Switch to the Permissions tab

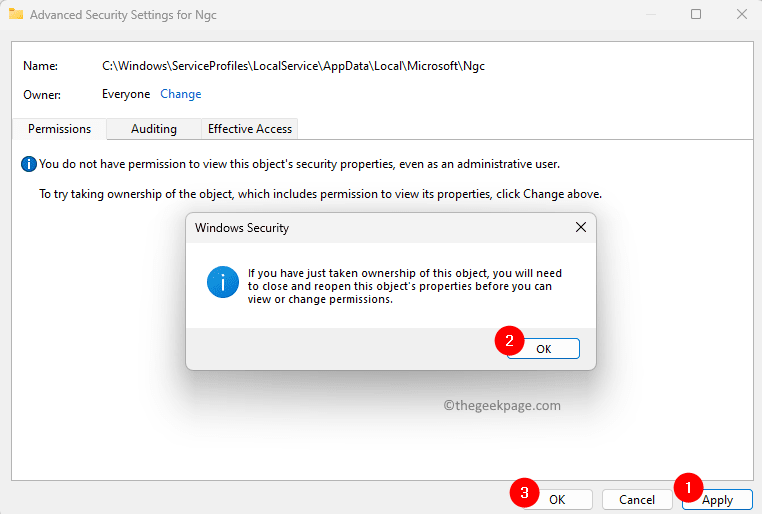point(59,129)
